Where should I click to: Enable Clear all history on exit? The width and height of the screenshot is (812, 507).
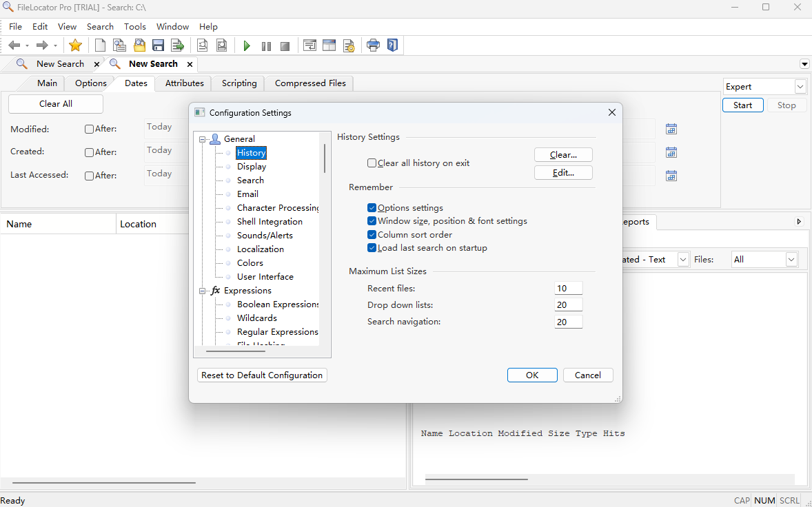[x=372, y=163]
